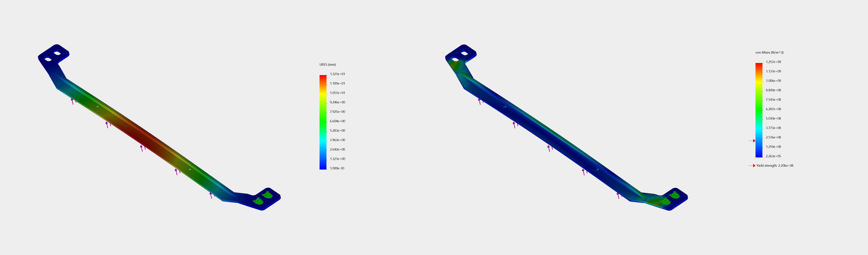Click the URES (mm) legend title
The height and width of the screenshot is (255, 868).
(327, 65)
